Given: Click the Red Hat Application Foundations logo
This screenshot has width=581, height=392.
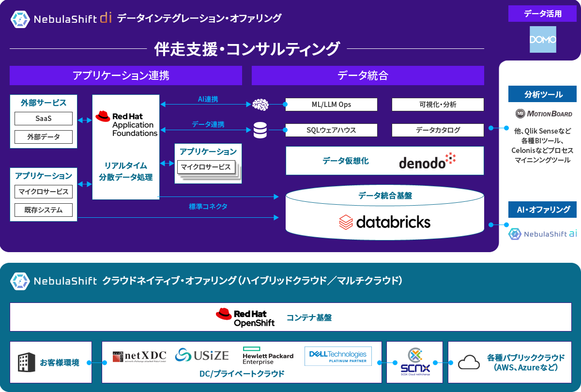Looking at the screenshot, I should (x=126, y=124).
